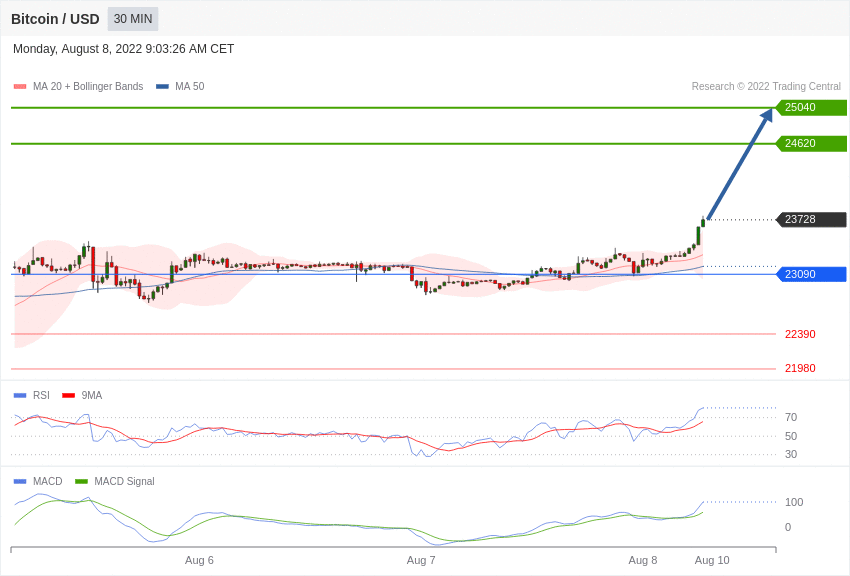
Task: Click the 21980 red support label
Action: pyautogui.click(x=800, y=368)
